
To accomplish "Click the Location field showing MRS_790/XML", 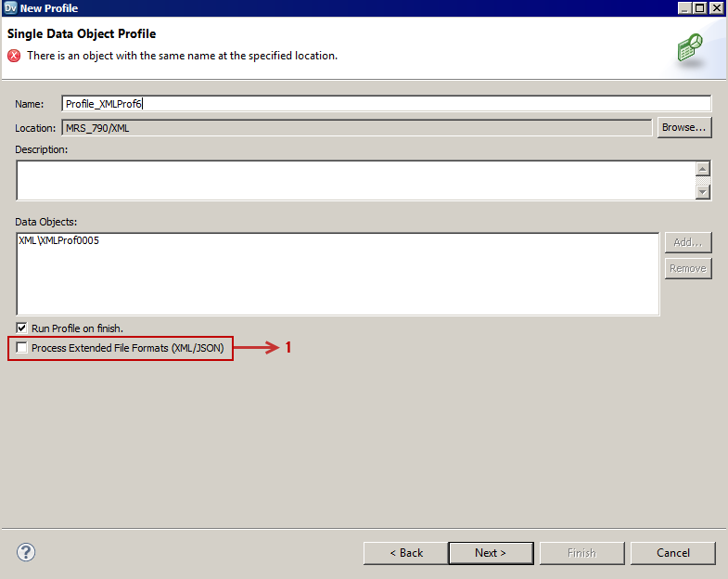I will 356,128.
